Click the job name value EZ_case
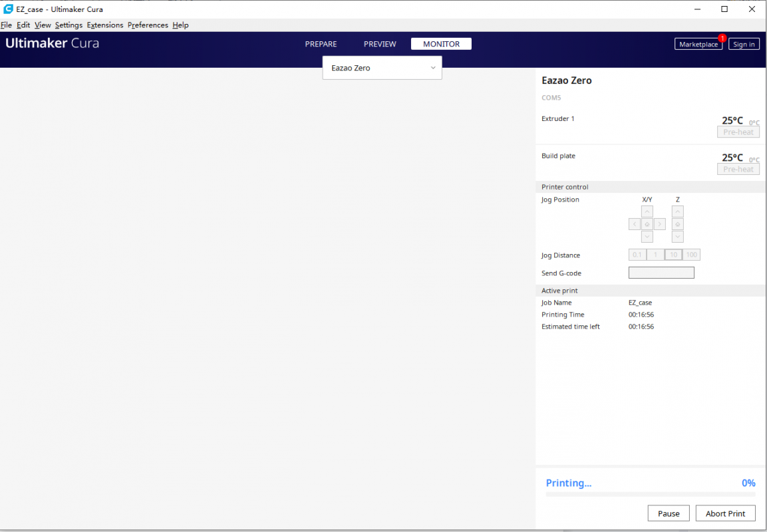 (x=641, y=303)
